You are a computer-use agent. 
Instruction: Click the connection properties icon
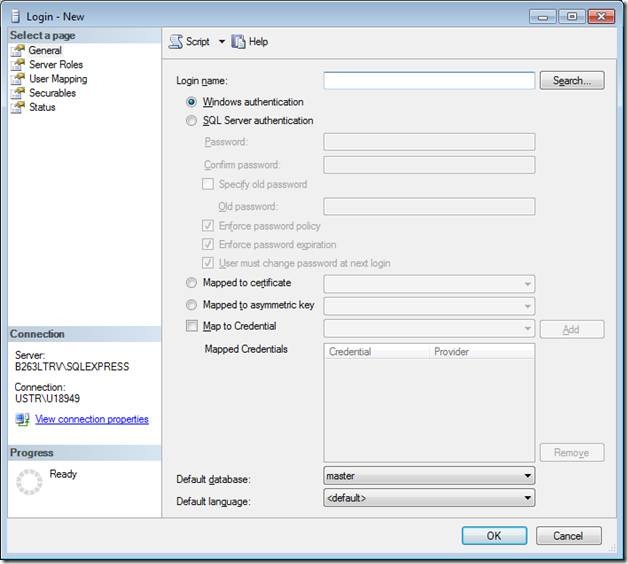click(23, 420)
